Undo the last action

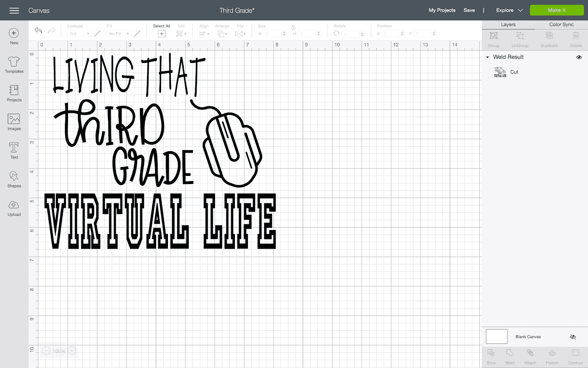point(38,30)
